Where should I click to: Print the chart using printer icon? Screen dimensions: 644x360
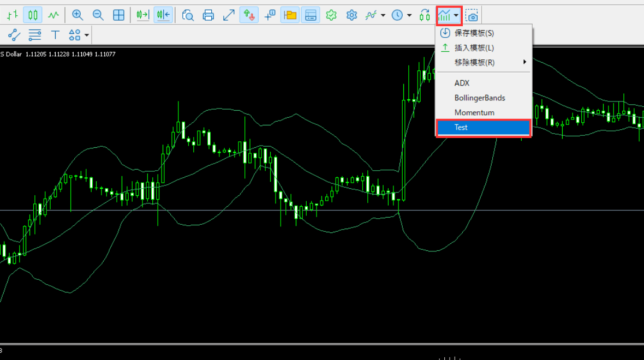[208, 15]
